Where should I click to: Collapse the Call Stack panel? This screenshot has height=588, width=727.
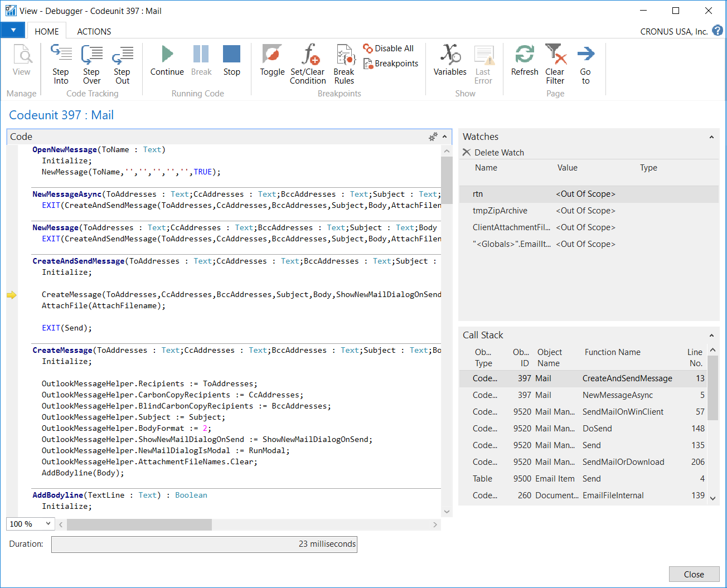[x=711, y=336]
